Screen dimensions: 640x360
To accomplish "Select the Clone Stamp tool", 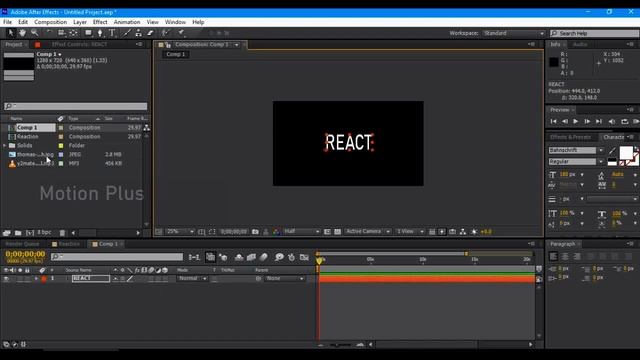I will (x=139, y=33).
